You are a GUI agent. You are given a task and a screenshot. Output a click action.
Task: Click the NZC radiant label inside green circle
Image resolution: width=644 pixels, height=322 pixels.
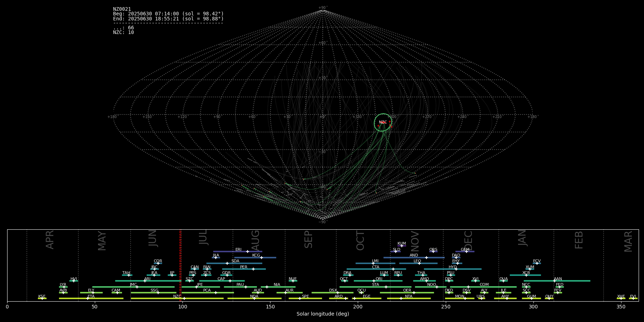coord(383,122)
